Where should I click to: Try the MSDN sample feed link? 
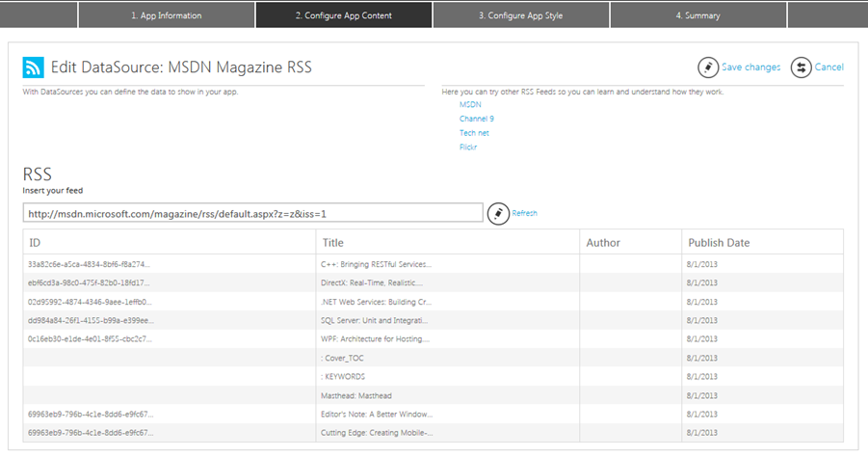470,104
